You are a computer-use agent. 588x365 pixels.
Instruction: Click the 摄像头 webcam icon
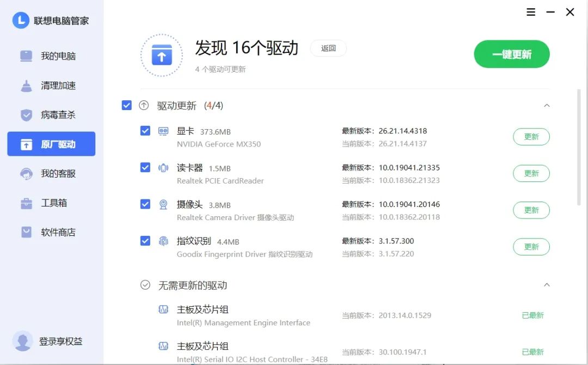[x=163, y=204]
